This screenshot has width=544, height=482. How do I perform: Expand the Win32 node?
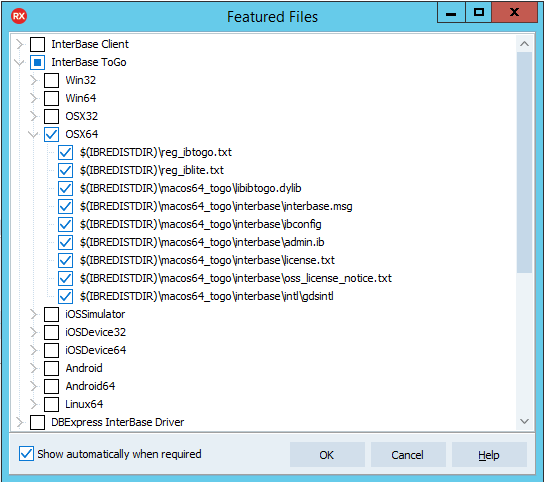coord(34,81)
